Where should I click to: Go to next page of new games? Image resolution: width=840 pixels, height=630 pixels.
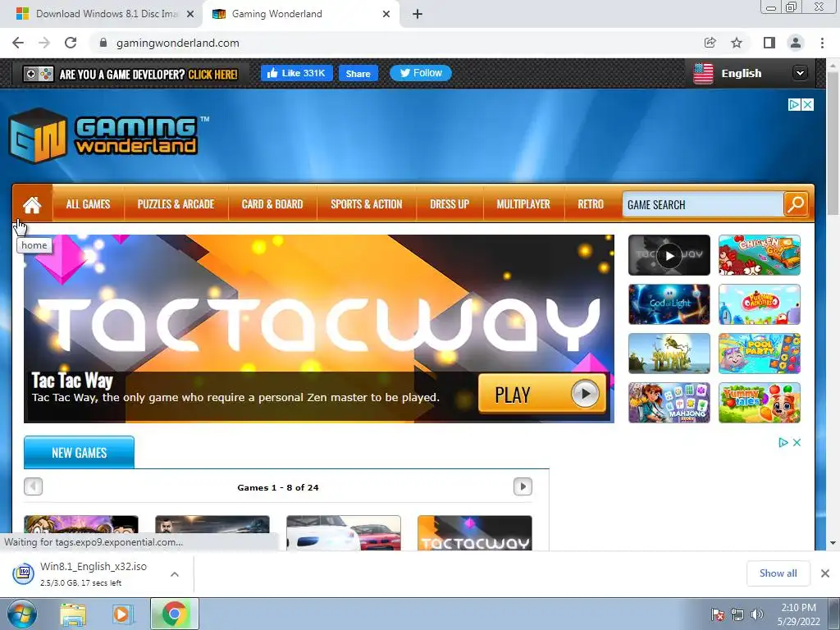coord(523,486)
